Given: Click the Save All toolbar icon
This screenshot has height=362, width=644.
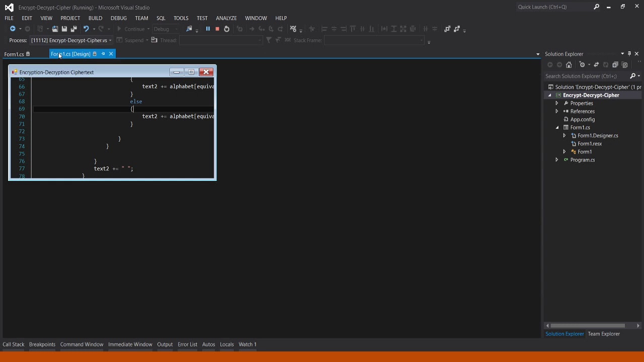Looking at the screenshot, I should point(73,29).
